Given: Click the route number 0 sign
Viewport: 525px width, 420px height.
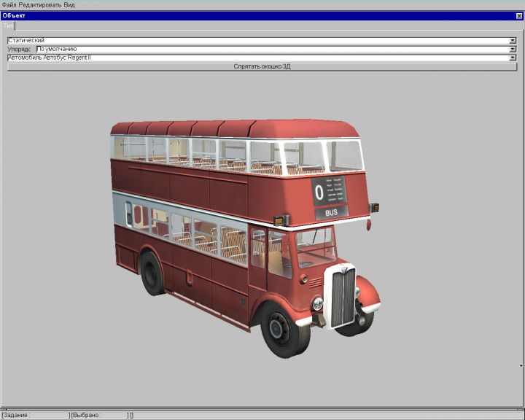Looking at the screenshot, I should point(319,192).
